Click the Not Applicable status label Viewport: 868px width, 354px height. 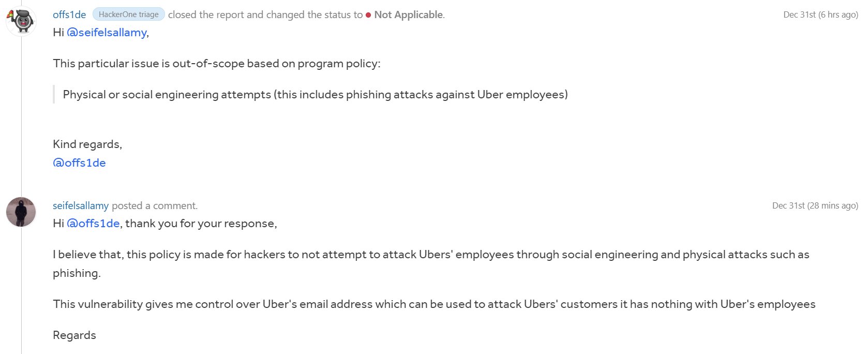(409, 15)
